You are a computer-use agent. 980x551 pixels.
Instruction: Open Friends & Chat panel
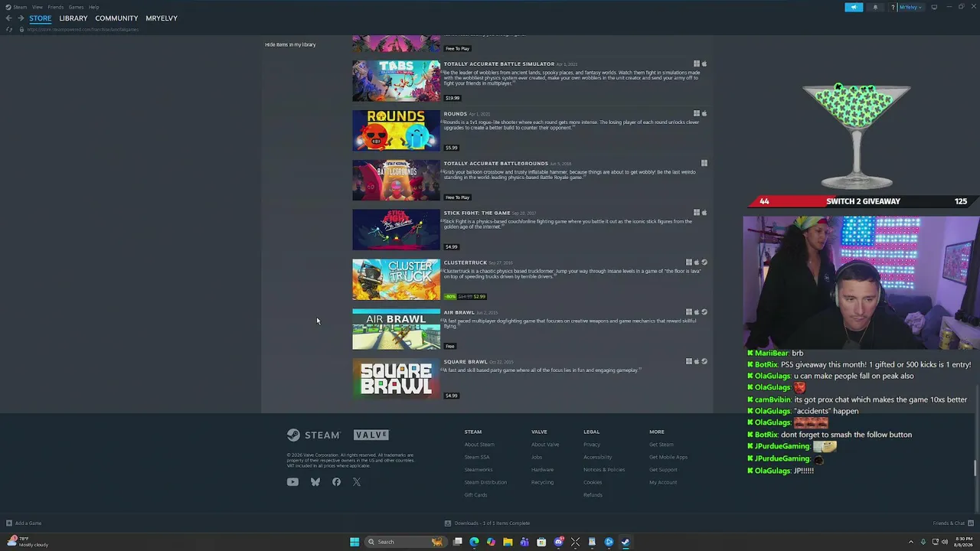coord(952,523)
